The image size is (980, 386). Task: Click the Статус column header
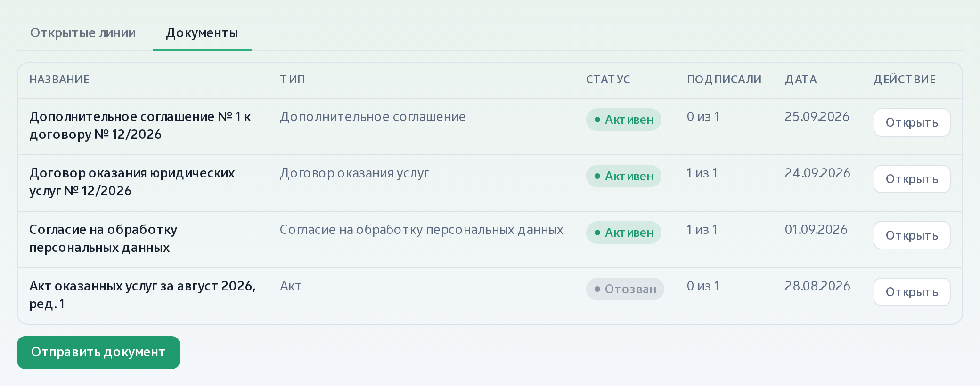(608, 80)
